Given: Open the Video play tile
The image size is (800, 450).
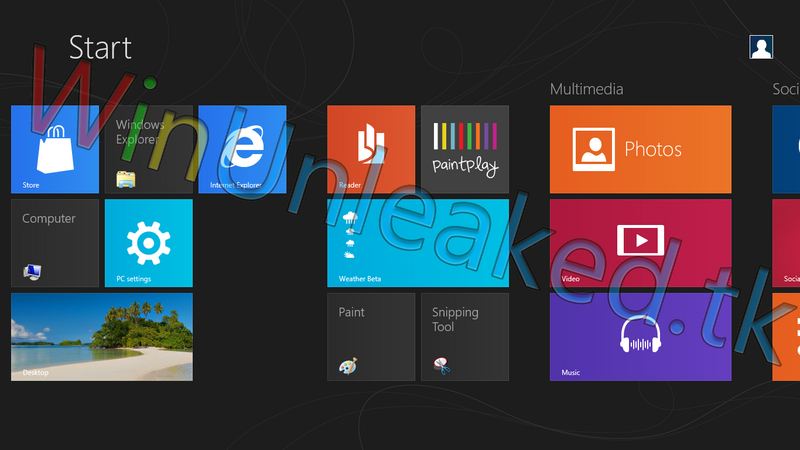Looking at the screenshot, I should click(640, 243).
